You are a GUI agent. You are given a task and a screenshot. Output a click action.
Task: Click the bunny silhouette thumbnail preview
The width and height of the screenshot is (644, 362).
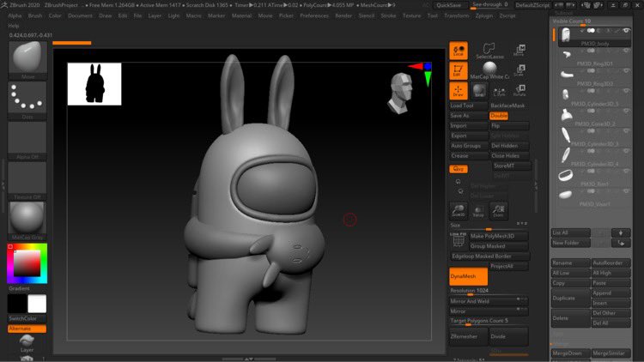94,84
